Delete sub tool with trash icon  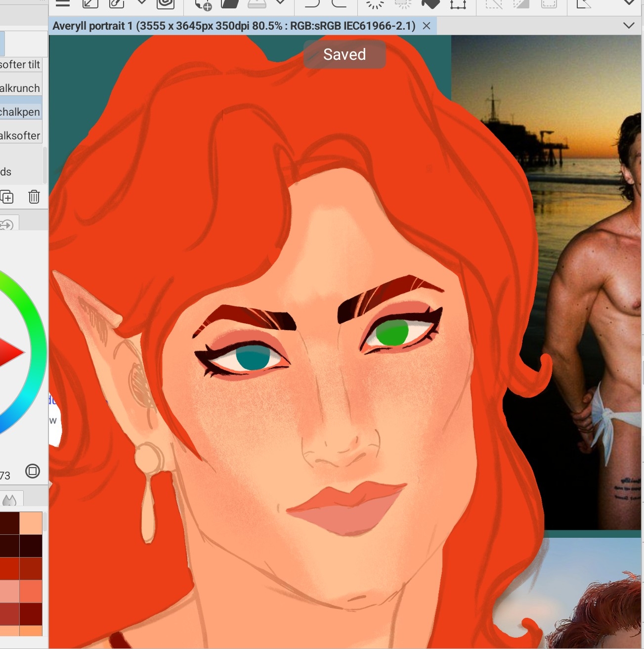coord(34,197)
